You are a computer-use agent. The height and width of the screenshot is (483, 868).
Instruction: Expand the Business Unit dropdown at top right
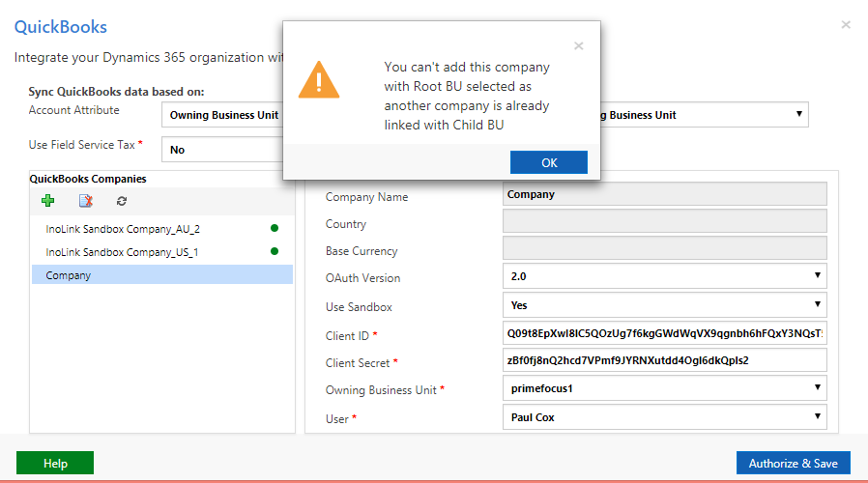704,115
